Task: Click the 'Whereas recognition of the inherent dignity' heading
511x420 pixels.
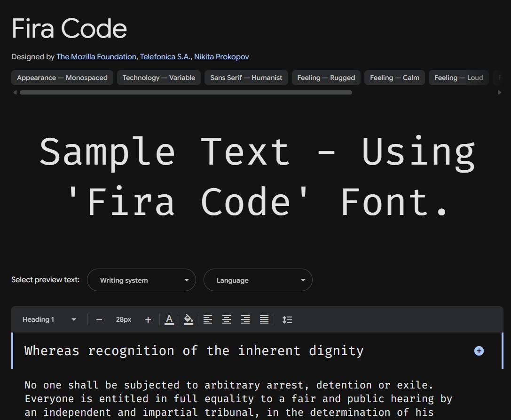Action: [x=194, y=351]
